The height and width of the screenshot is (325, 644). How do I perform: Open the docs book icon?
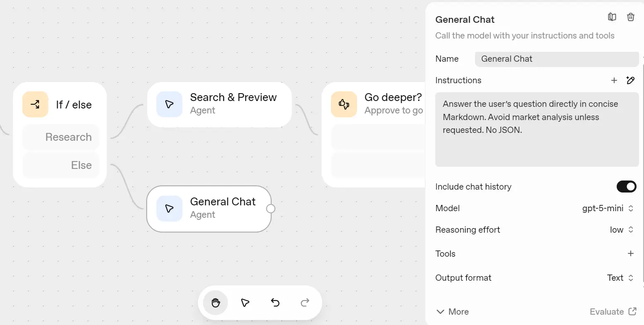point(612,17)
